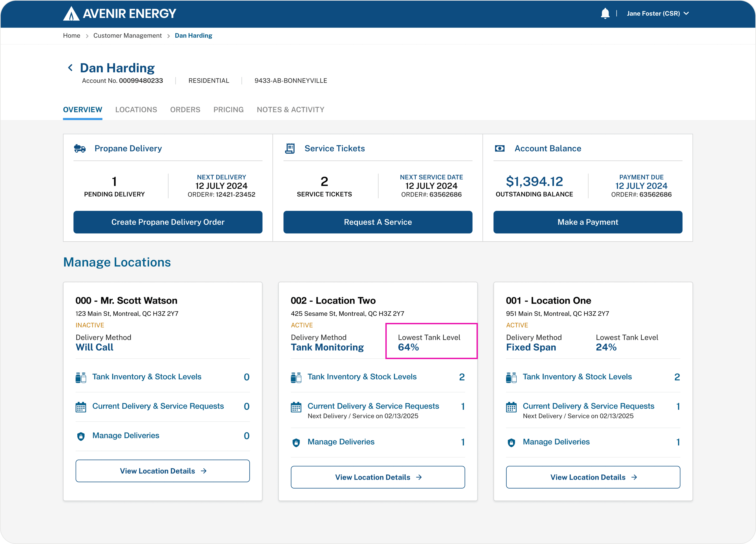View Location Details for Location Two

click(x=378, y=477)
